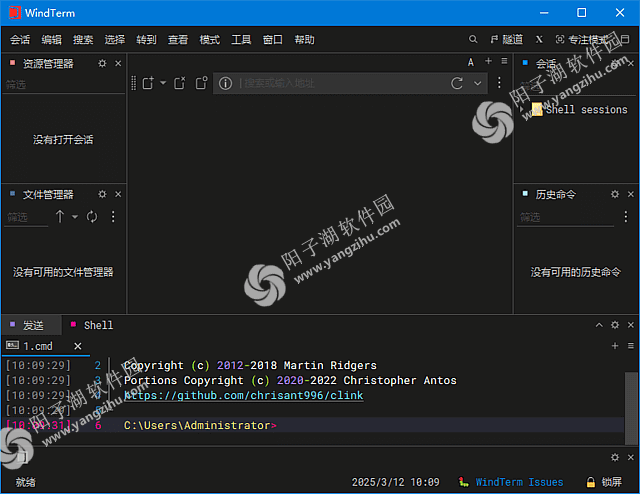Click the terminal vertical scrollbar
This screenshot has width=640, height=494.
click(x=631, y=407)
